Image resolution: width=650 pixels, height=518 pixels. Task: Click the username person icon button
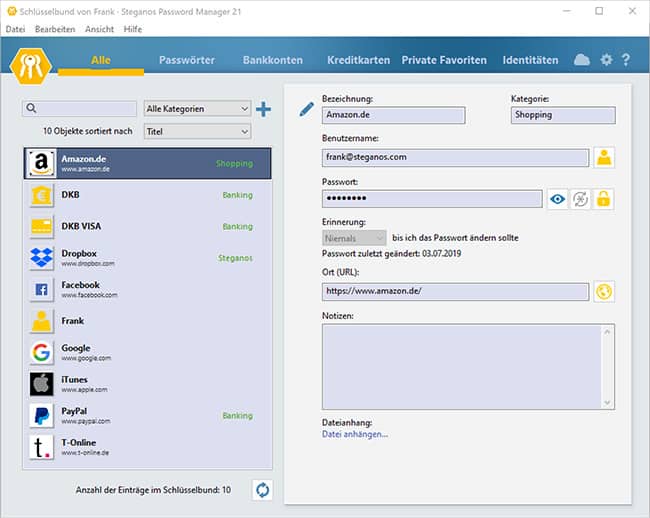[x=604, y=157]
